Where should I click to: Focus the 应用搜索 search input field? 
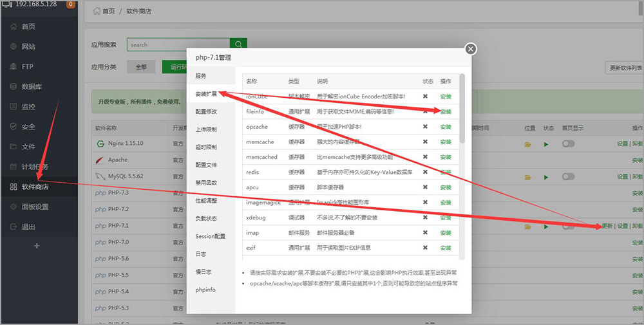coord(178,45)
